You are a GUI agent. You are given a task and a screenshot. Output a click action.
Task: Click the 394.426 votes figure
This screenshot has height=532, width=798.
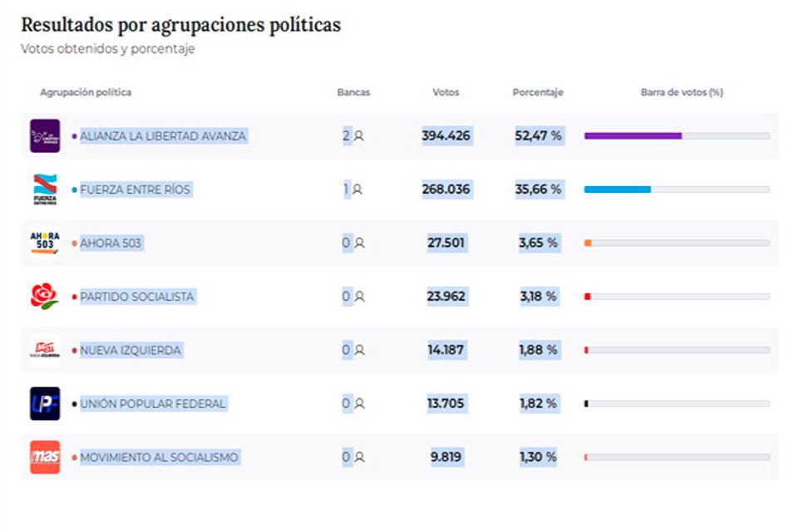[x=446, y=135]
